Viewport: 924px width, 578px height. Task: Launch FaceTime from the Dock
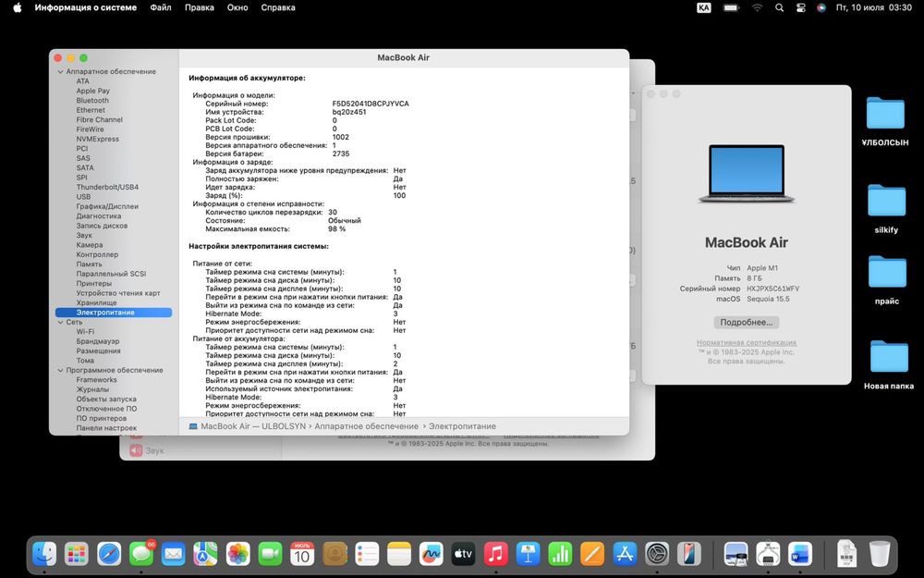coord(270,554)
